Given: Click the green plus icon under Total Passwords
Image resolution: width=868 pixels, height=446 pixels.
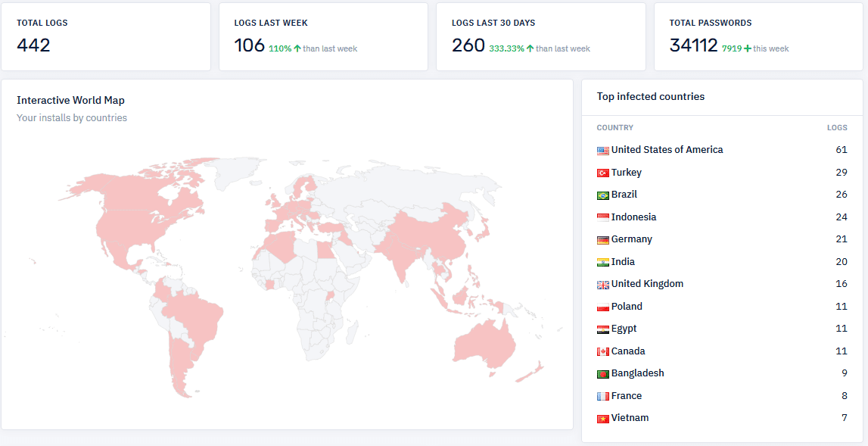Looking at the screenshot, I should [x=748, y=48].
